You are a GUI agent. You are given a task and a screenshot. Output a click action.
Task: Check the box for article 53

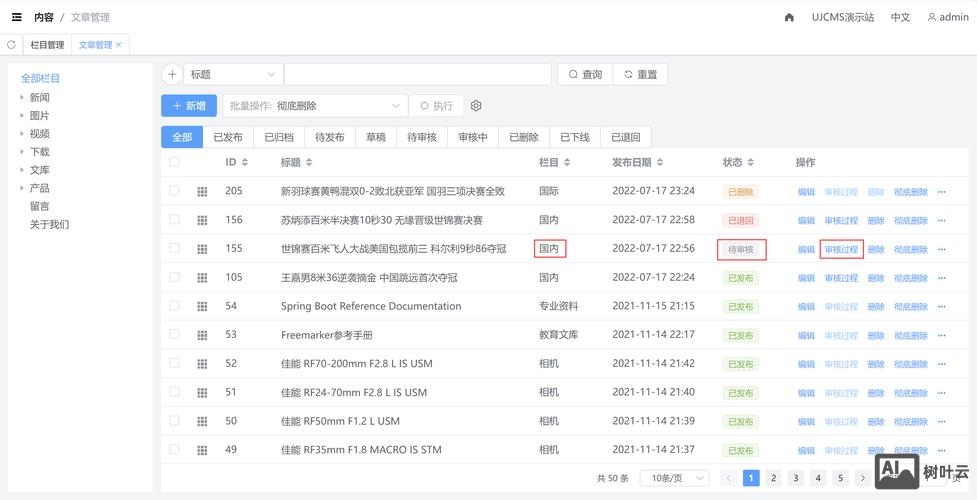tap(174, 334)
